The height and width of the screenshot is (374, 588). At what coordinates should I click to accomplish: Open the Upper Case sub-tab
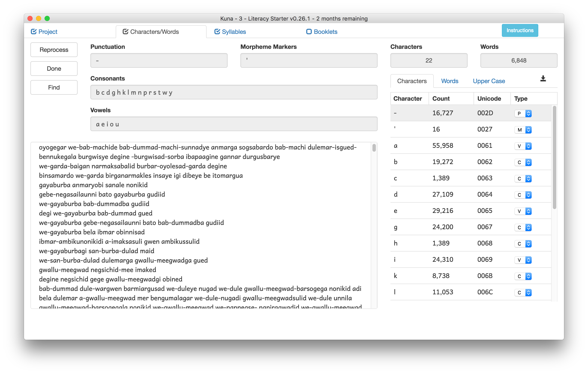(489, 81)
